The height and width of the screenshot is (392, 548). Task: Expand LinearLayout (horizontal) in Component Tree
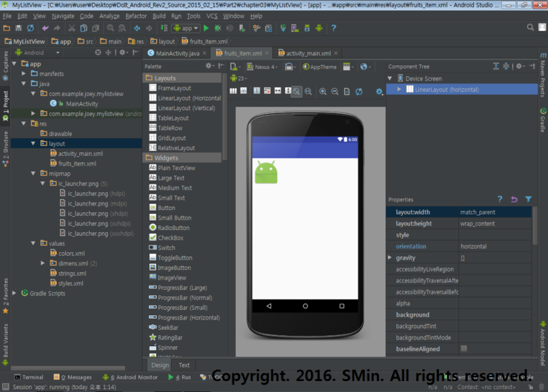(399, 89)
